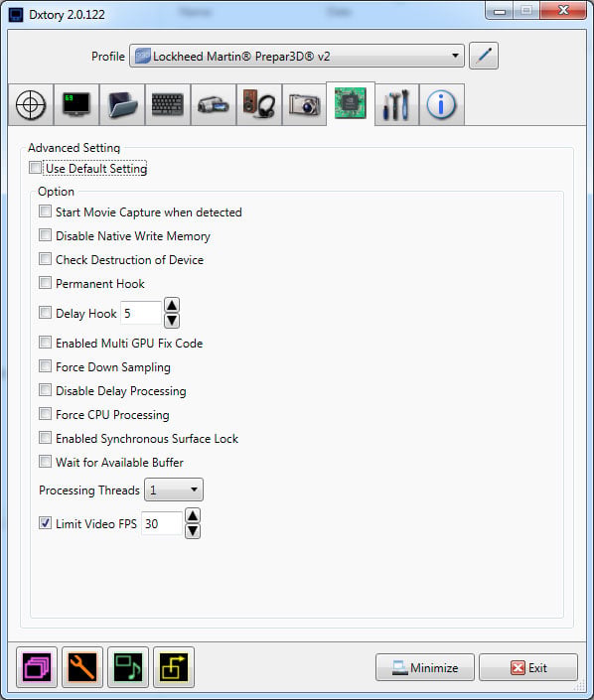The height and width of the screenshot is (700, 594).
Task: Enable the Delay Hook checkbox
Action: 45,312
